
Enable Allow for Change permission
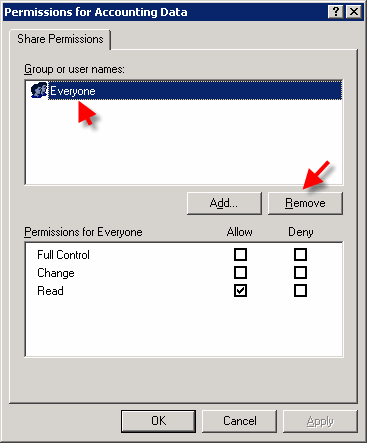240,273
